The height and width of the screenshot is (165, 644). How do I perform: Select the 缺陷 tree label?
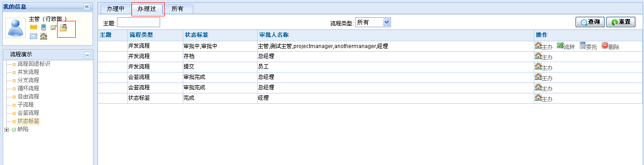[23, 129]
